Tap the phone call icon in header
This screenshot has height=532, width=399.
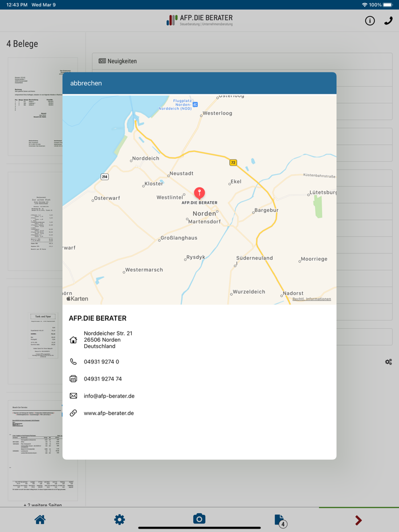pos(388,21)
